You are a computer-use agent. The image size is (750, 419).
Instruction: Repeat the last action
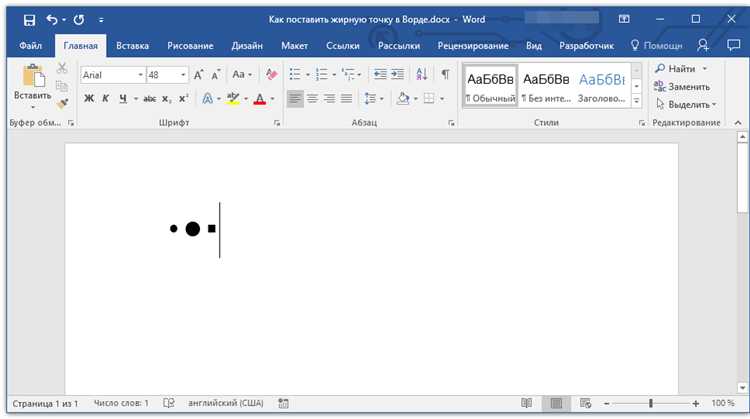tap(79, 20)
